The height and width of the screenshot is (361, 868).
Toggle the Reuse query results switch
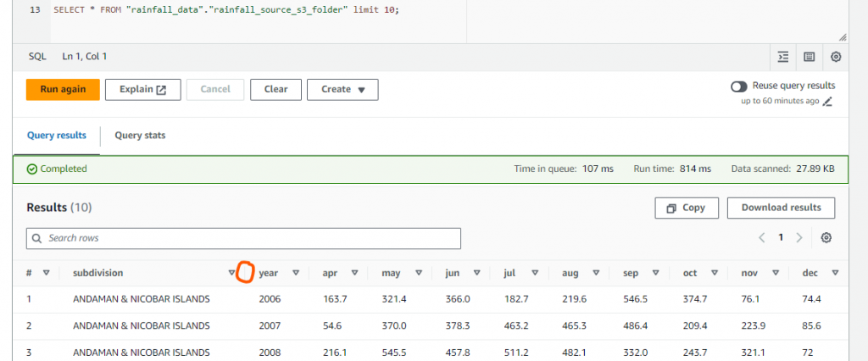point(738,86)
